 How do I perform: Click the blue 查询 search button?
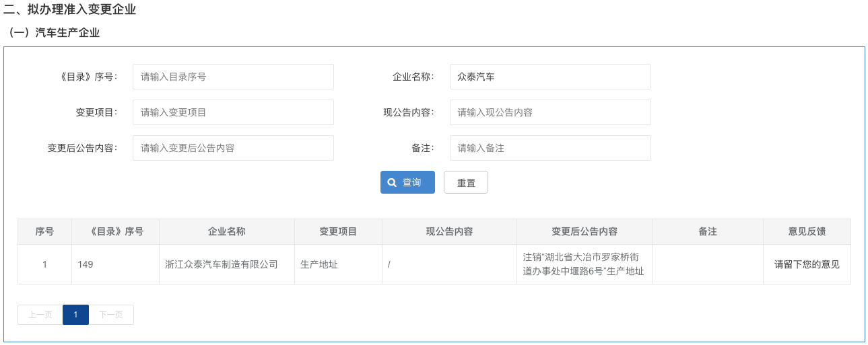click(x=407, y=182)
